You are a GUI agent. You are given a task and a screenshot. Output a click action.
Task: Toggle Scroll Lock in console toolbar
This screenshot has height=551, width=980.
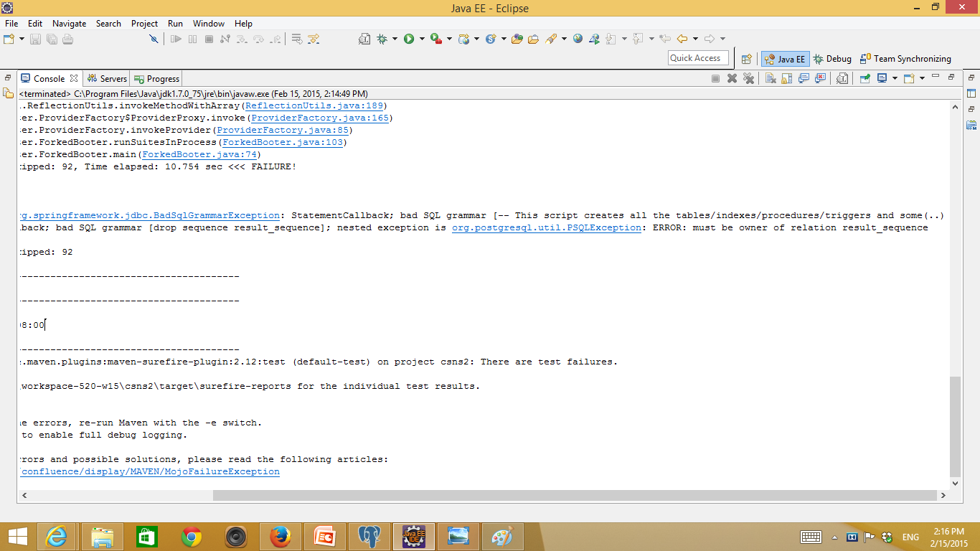click(x=787, y=78)
